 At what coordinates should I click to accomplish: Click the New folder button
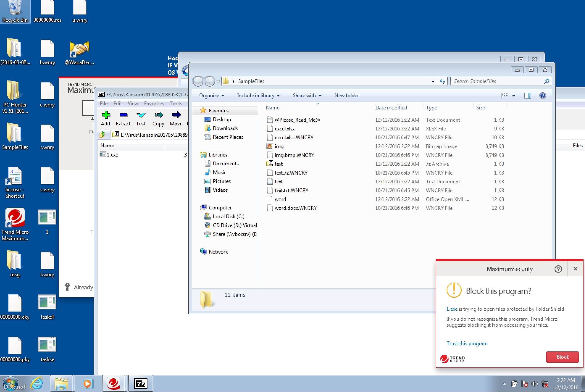pos(347,96)
